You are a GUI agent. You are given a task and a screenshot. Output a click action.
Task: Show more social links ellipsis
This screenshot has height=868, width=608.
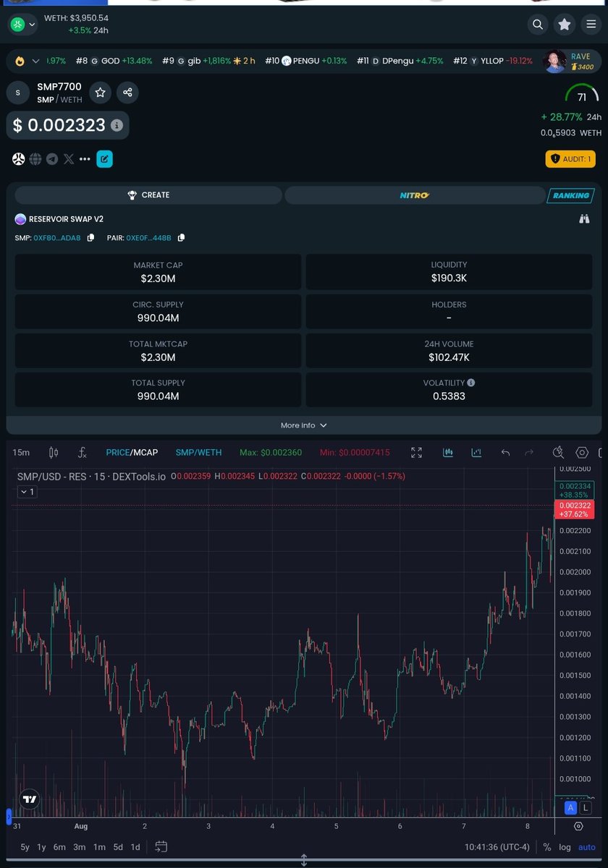[85, 159]
